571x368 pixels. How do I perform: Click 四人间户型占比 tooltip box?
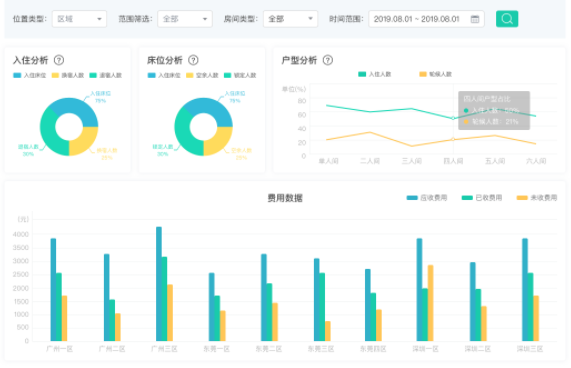click(494, 110)
